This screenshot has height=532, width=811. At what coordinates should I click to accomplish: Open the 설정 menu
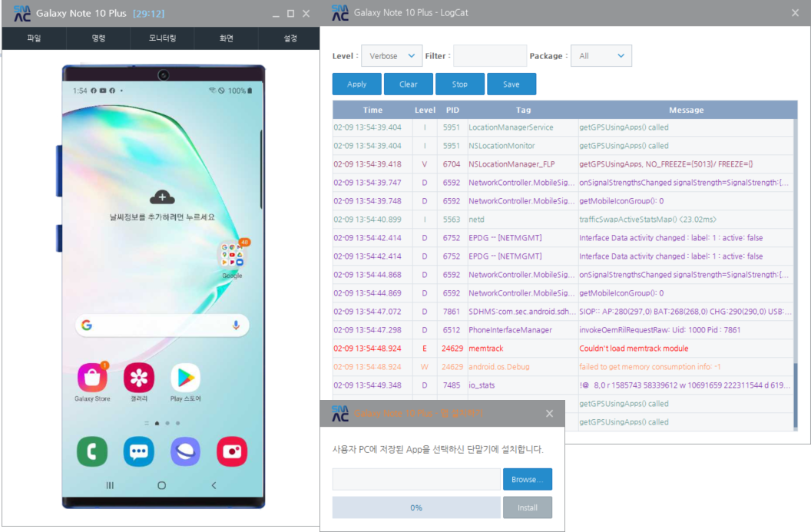coord(290,38)
